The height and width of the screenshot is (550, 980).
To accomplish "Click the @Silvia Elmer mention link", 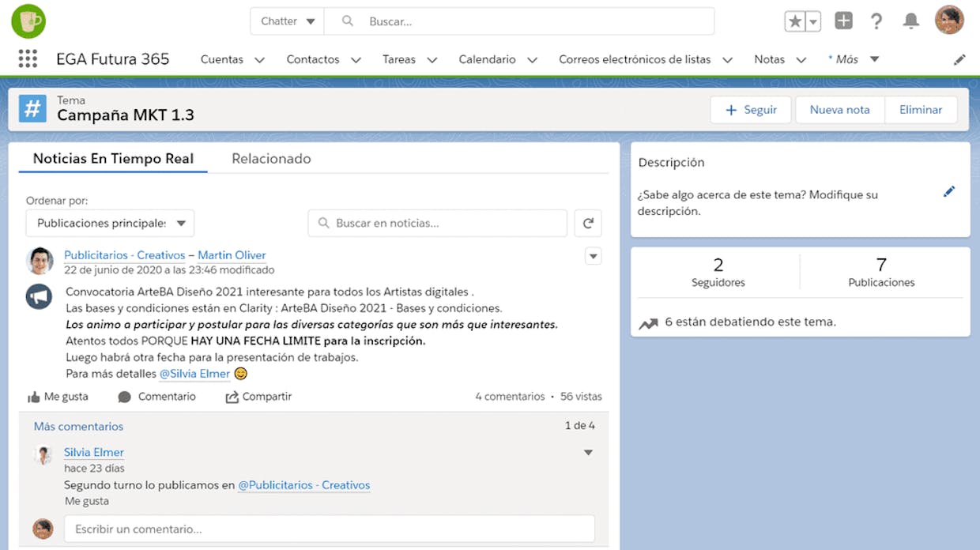I will pos(194,374).
